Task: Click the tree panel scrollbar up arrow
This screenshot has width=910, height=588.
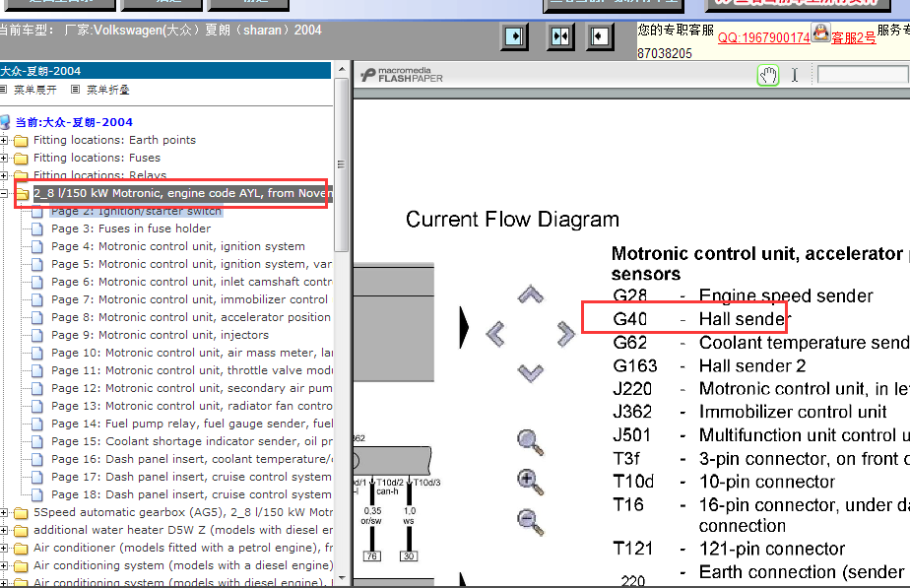Action: point(342,69)
